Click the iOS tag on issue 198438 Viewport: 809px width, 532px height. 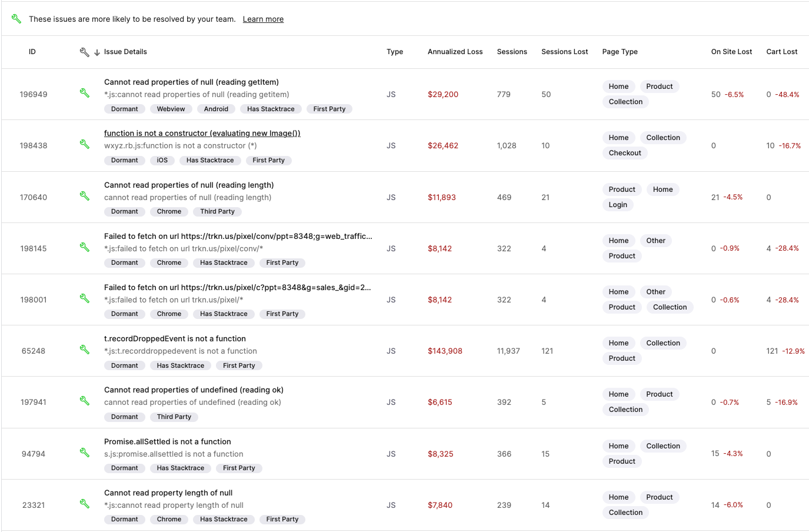tap(162, 160)
